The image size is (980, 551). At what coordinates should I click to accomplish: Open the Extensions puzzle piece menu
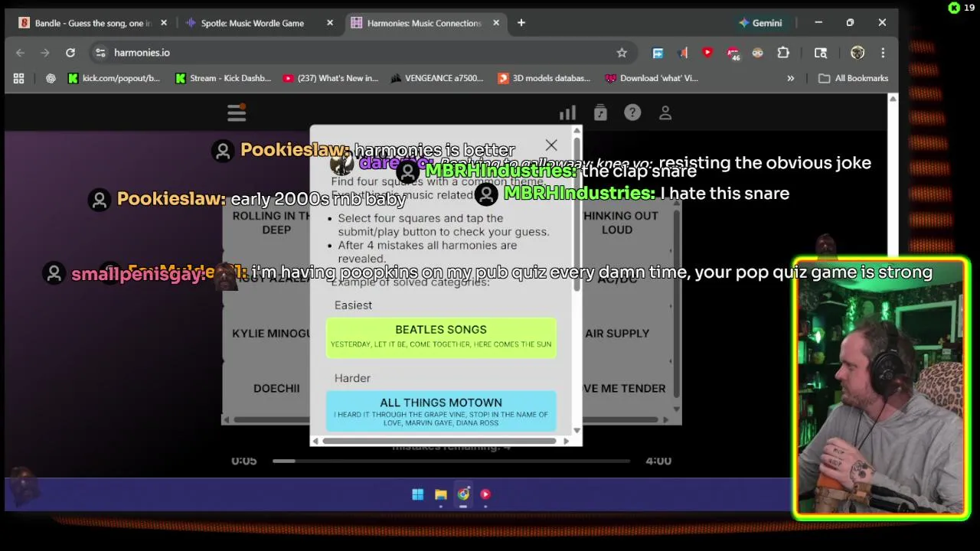(x=783, y=53)
